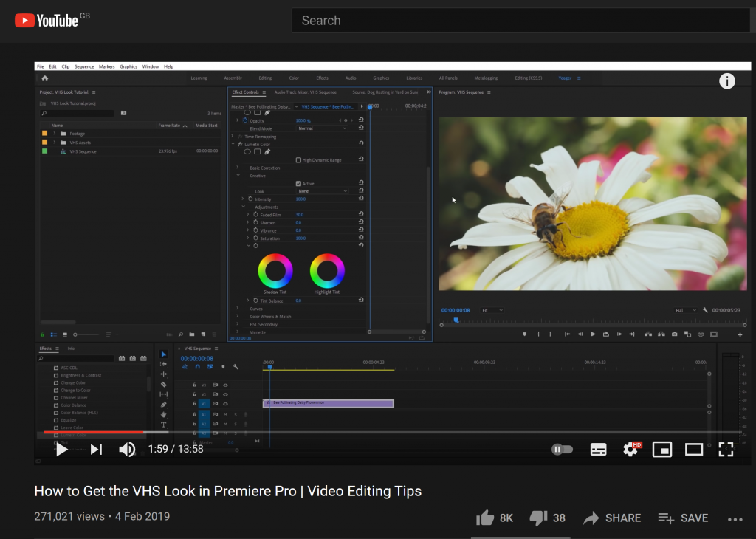Click the SHARE button

click(x=612, y=518)
